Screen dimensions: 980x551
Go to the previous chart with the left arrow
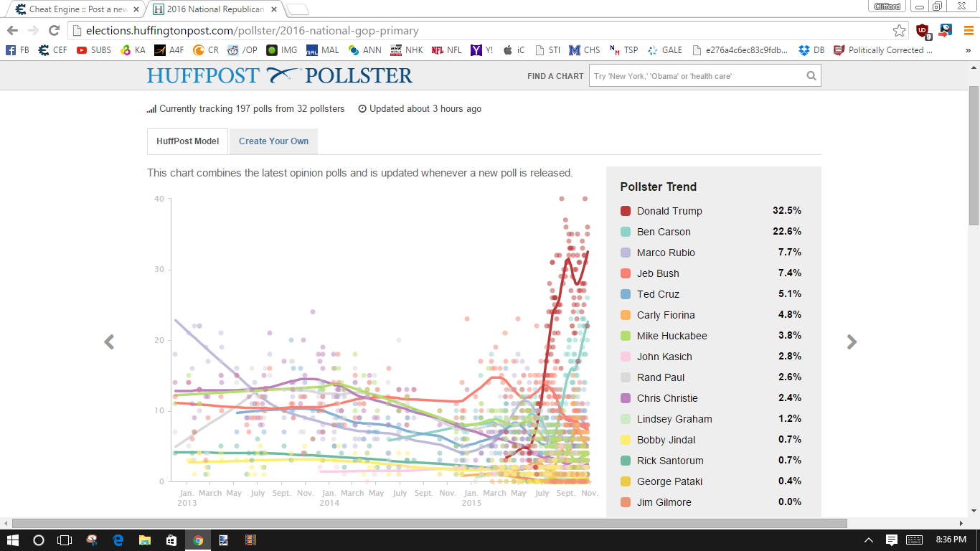(109, 342)
